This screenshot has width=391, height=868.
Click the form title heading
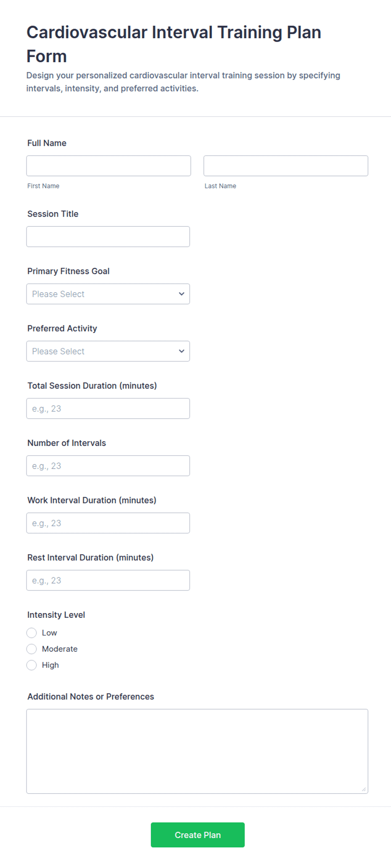point(174,44)
